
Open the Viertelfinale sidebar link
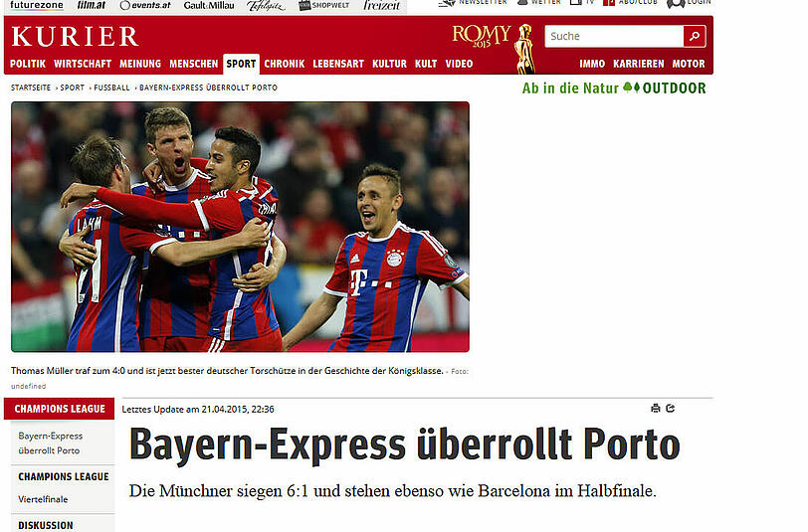tap(43, 499)
